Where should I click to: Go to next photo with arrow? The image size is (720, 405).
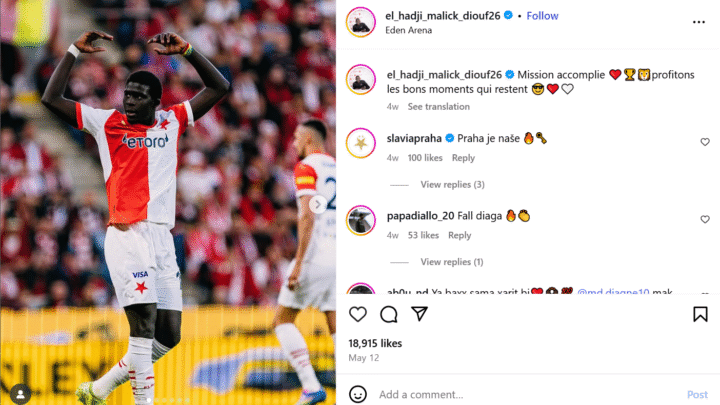(318, 204)
